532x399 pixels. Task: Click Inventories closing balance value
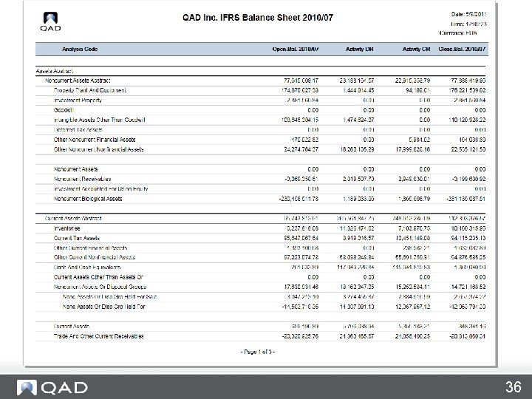(468, 228)
